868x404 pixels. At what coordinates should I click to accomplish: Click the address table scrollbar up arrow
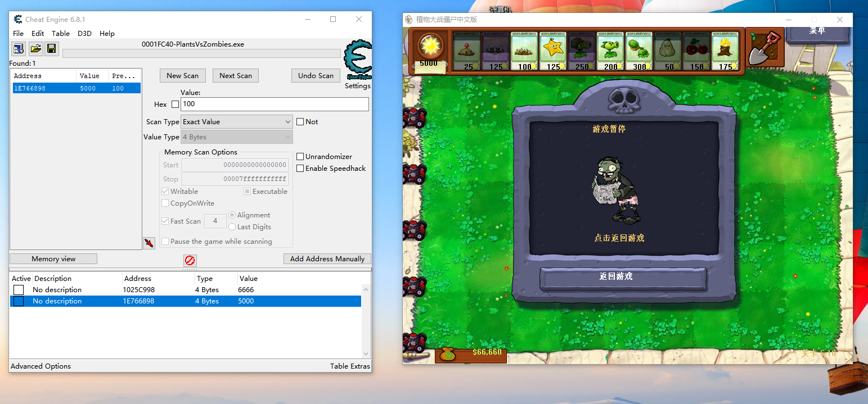(366, 289)
